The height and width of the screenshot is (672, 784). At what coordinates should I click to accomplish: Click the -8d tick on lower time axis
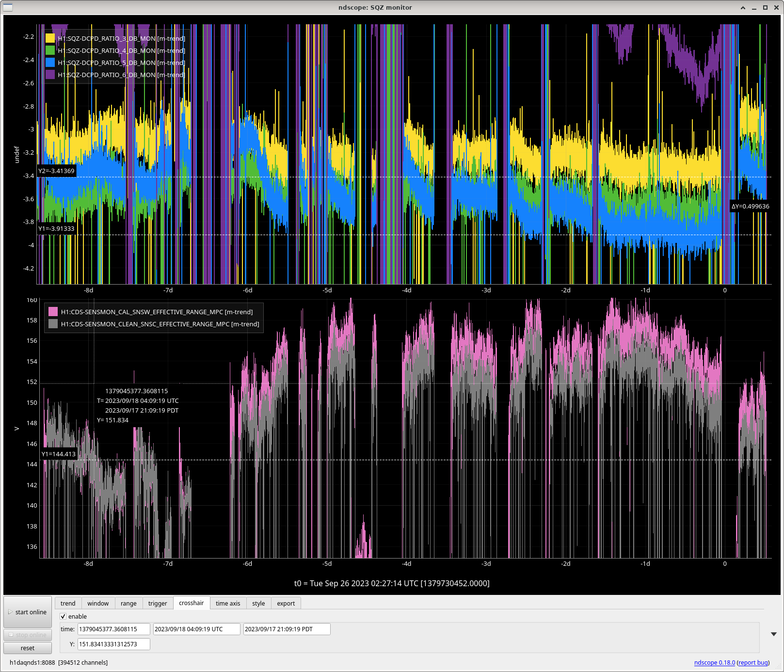pyautogui.click(x=88, y=563)
